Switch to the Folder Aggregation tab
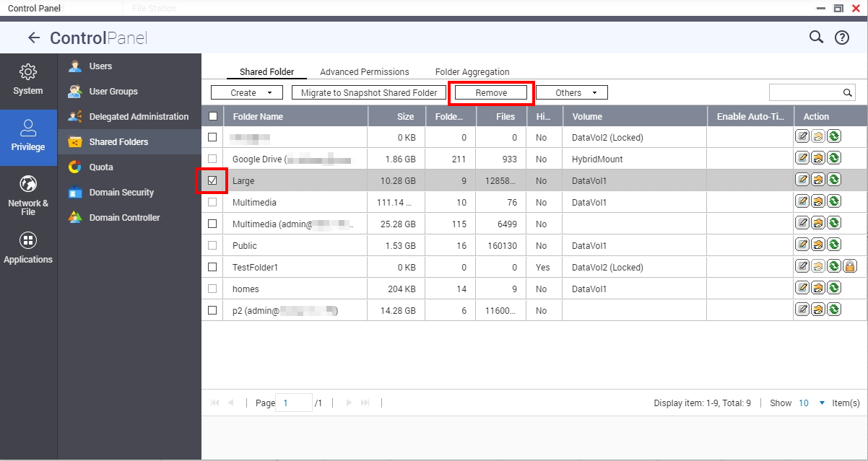The height and width of the screenshot is (461, 868). (x=472, y=72)
